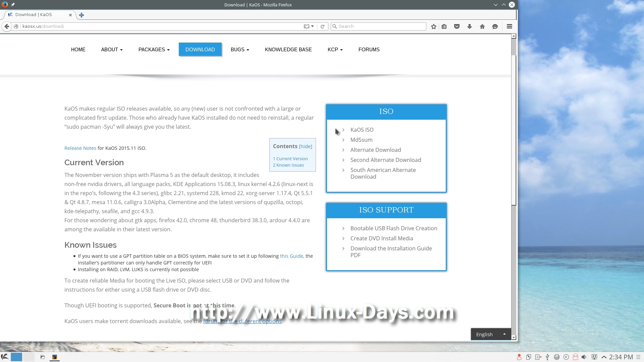Open the Release Notes link
The image size is (644, 362).
click(80, 148)
